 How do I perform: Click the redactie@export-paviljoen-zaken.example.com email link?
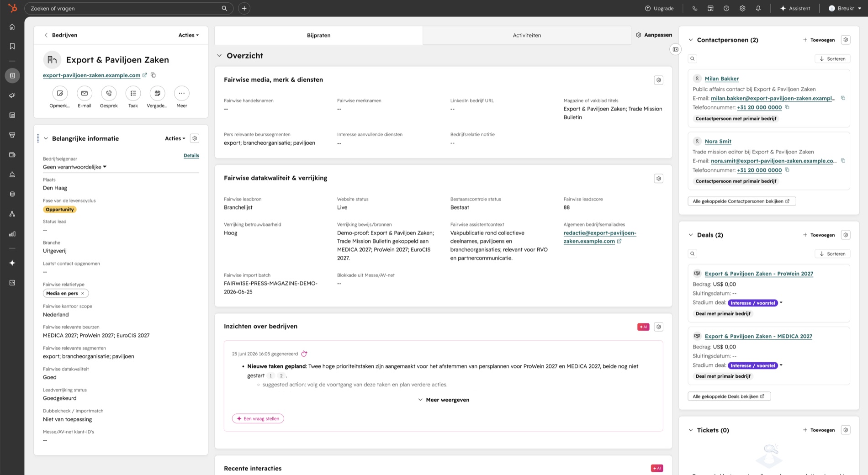(x=599, y=237)
